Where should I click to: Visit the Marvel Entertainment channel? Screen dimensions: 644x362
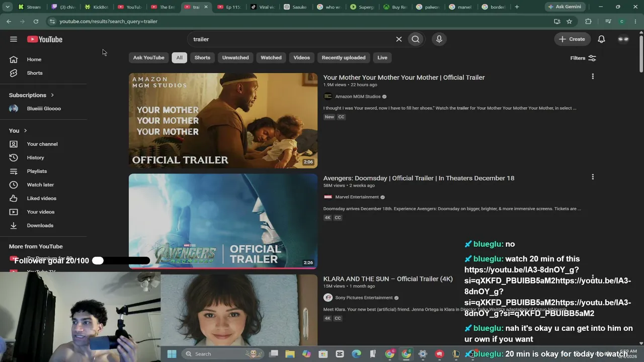point(357,197)
